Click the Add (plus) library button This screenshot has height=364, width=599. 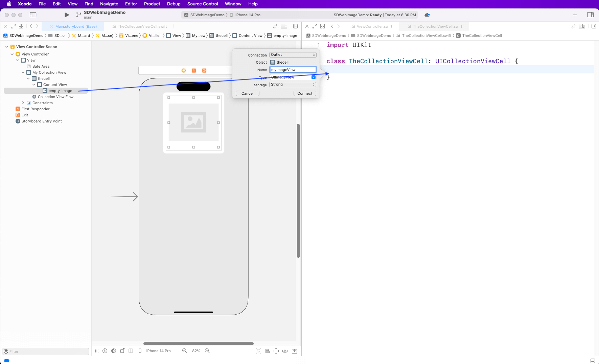point(575,15)
